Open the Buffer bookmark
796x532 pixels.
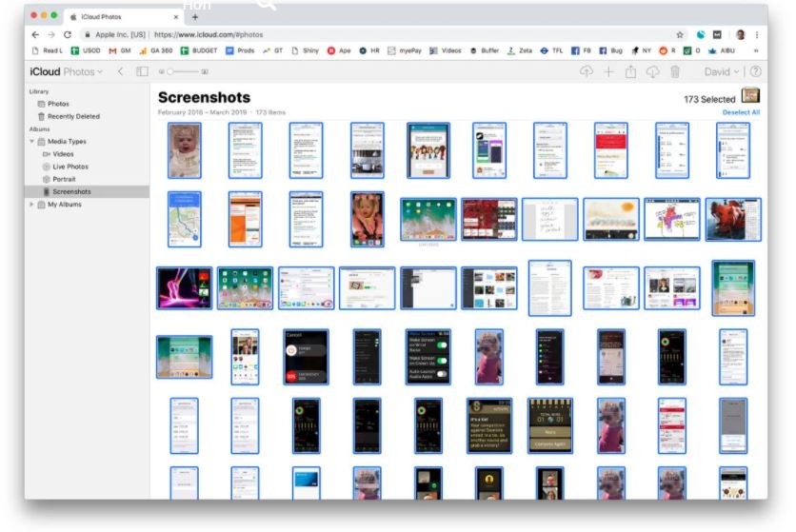coord(485,50)
